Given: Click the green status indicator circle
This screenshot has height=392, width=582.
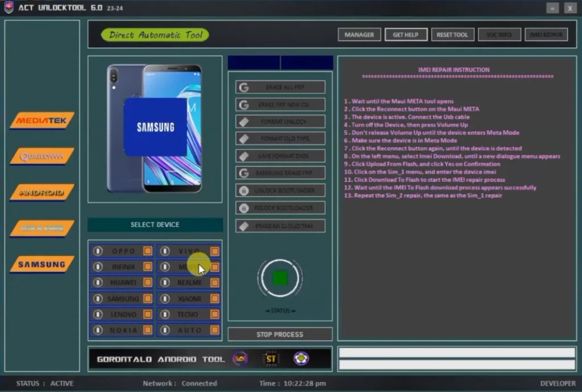Looking at the screenshot, I should coord(280,278).
